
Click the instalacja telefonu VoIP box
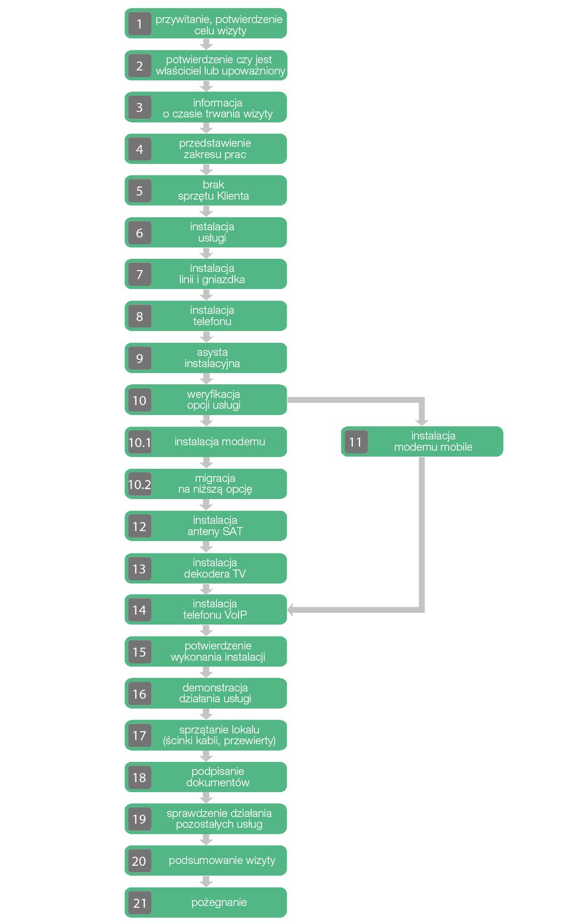pyautogui.click(x=206, y=610)
